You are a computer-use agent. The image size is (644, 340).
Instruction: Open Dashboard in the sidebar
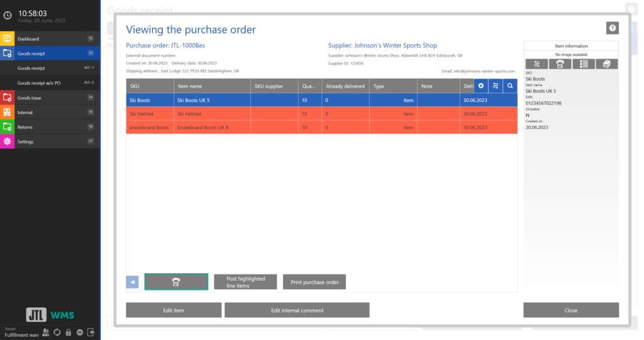(x=28, y=39)
